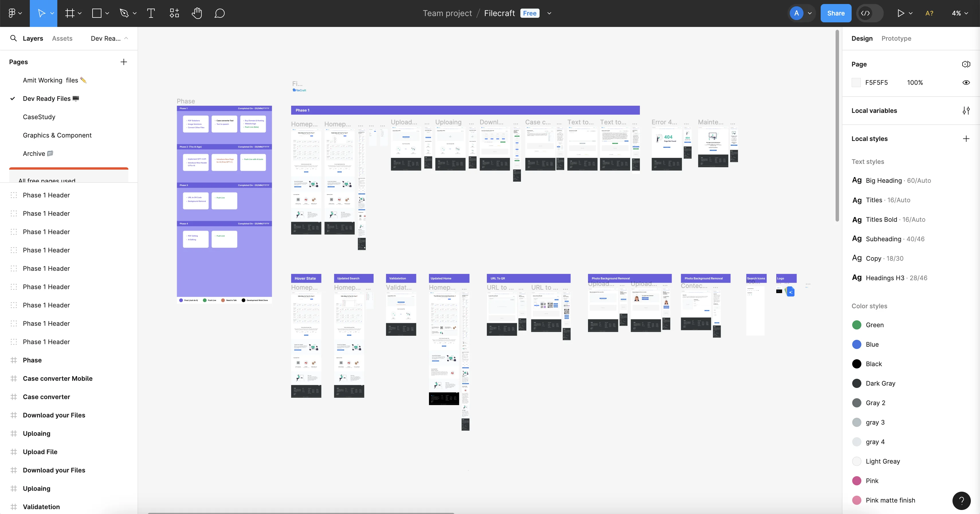Toggle Dev Mode switch

point(870,13)
